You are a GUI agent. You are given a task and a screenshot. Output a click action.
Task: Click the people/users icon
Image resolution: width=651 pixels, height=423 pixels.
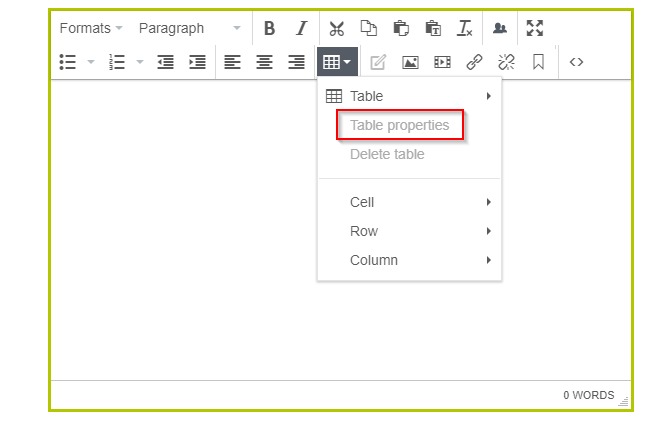pyautogui.click(x=500, y=29)
